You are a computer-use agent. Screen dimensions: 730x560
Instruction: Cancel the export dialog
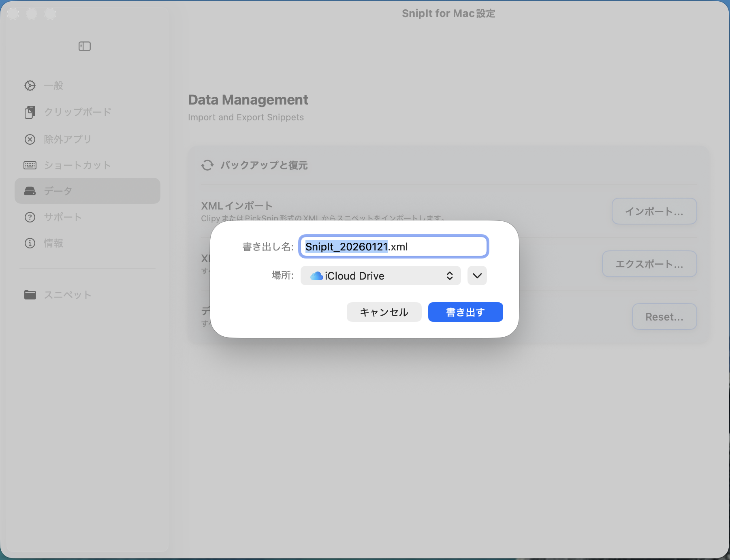384,312
